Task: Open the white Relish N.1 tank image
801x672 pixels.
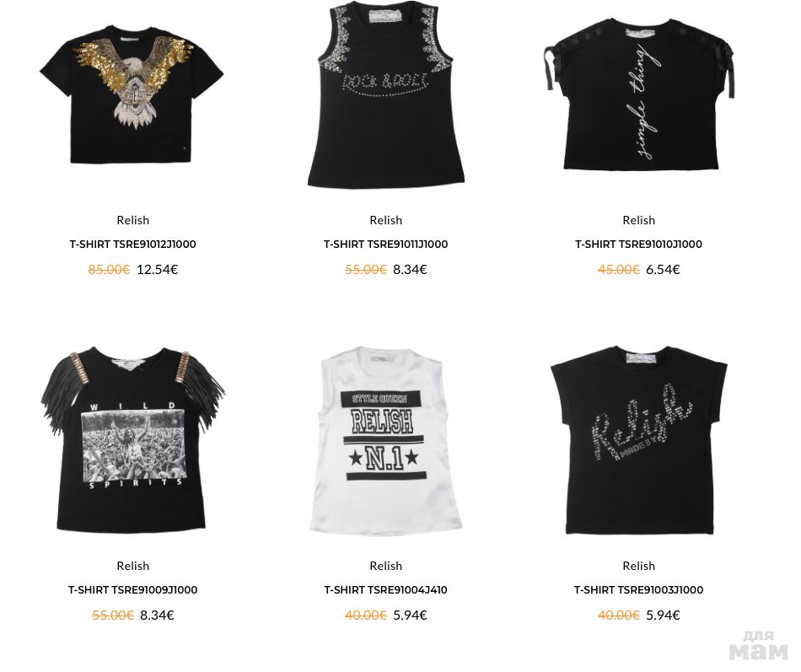Action: tap(385, 440)
